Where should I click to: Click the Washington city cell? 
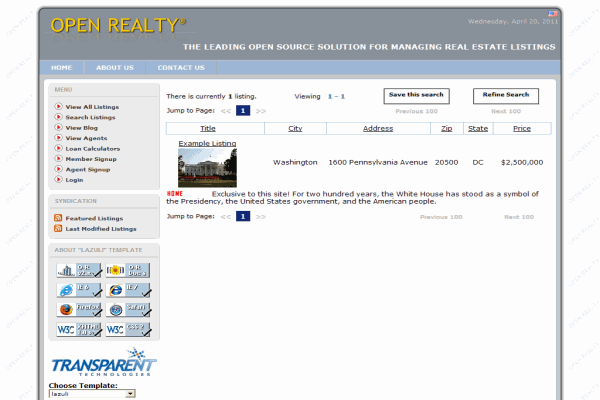pos(295,162)
